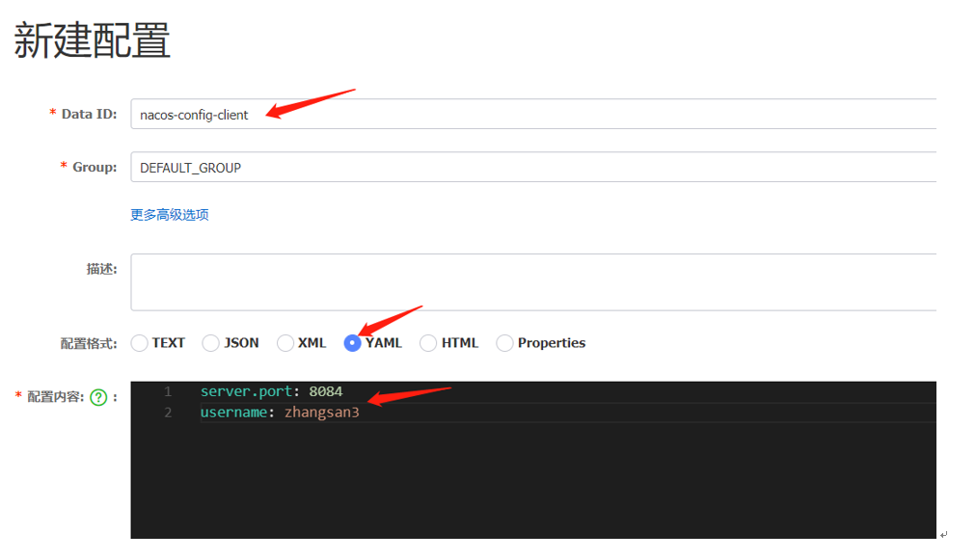The height and width of the screenshot is (560, 976).
Task: Open the 更多高级选项 link
Action: 170,215
